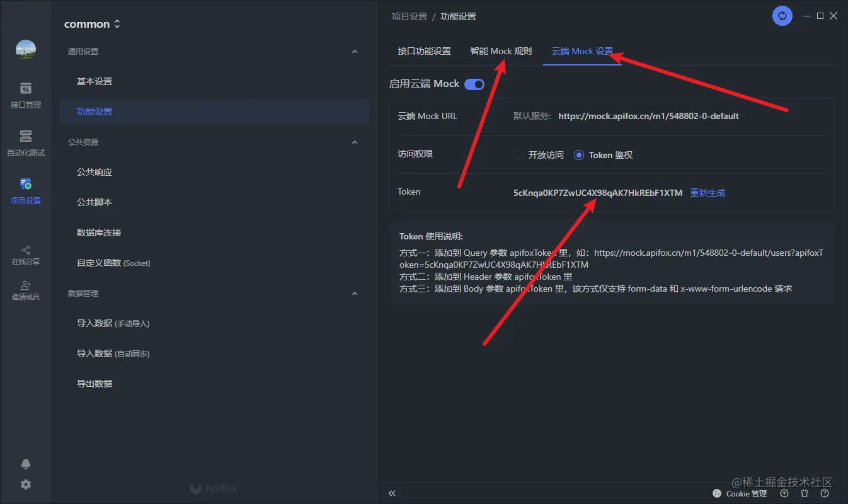Open the settings gear in sidebar
Screen dimensions: 848x504
click(x=26, y=484)
